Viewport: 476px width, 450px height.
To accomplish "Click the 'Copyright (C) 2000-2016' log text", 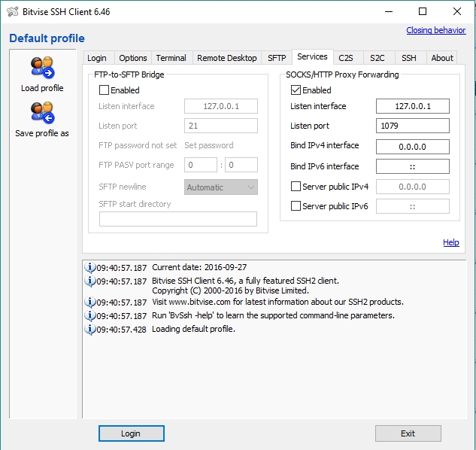I will 230,290.
